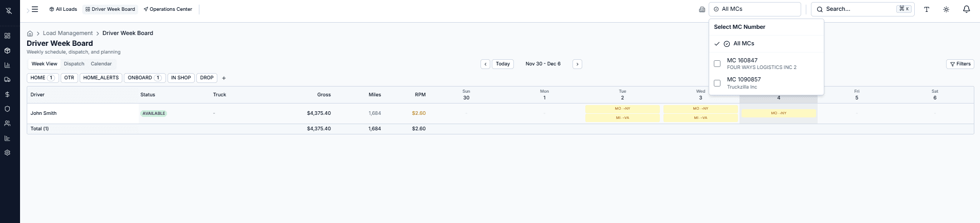This screenshot has height=223, width=980.
Task: Click the text size T icon
Action: coord(927,9)
